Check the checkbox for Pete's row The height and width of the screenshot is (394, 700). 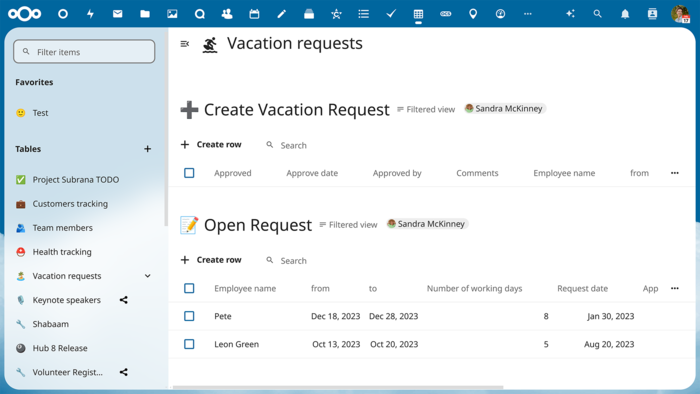pyautogui.click(x=189, y=316)
